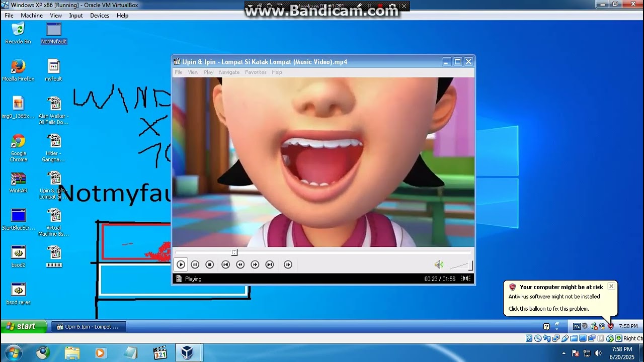Click the VirtualBox display status icon
This screenshot has height=362, width=644.
point(583,338)
